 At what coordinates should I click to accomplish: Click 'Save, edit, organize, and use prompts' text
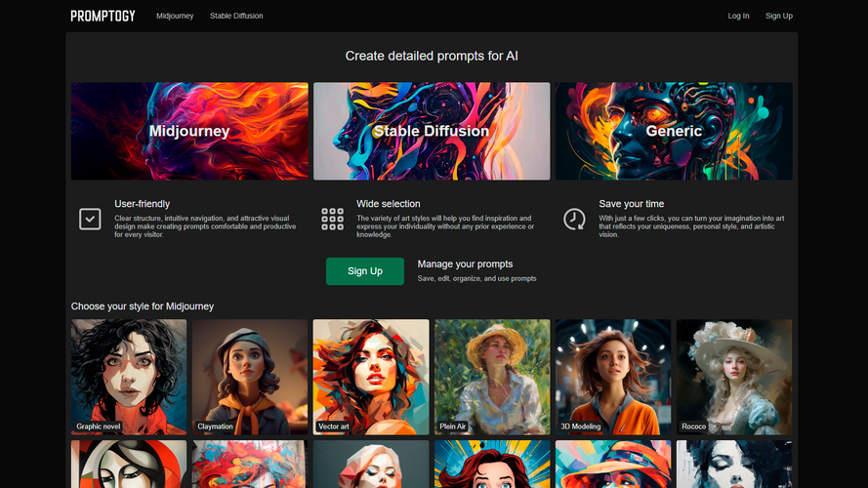[476, 279]
